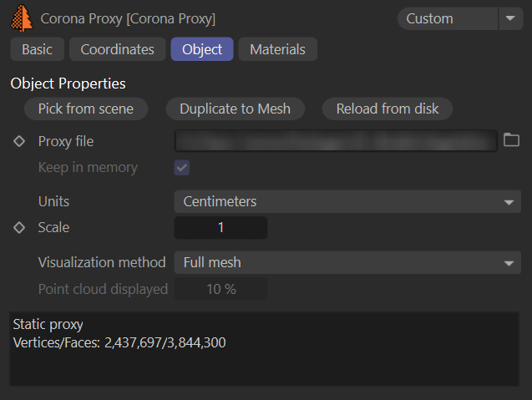Click the Duplicate to Mesh button
This screenshot has height=400, width=532.
pos(236,109)
